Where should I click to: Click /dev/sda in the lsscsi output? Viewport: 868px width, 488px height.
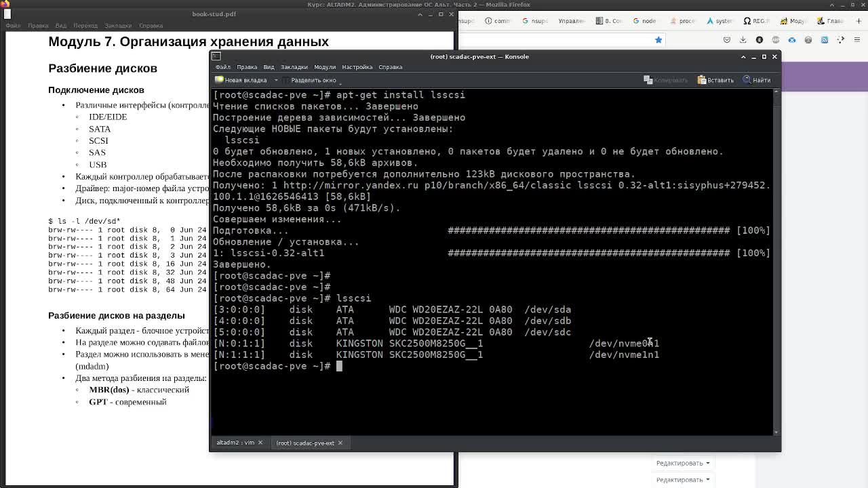(x=547, y=310)
